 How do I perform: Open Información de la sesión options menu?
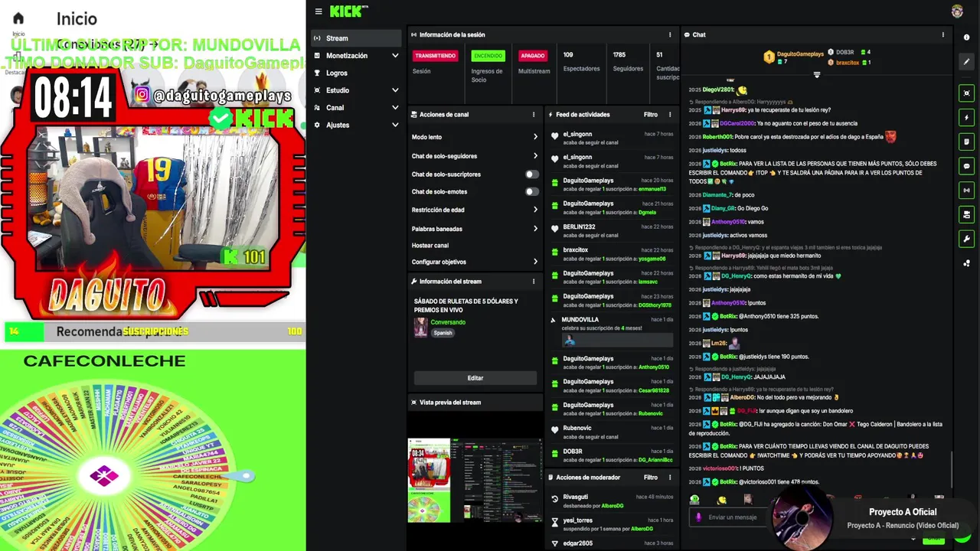pos(670,34)
